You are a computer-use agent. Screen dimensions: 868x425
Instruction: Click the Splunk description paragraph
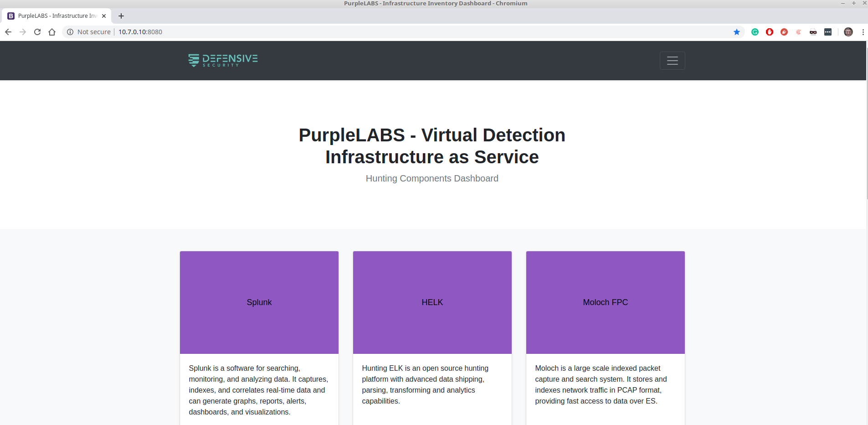pos(259,390)
